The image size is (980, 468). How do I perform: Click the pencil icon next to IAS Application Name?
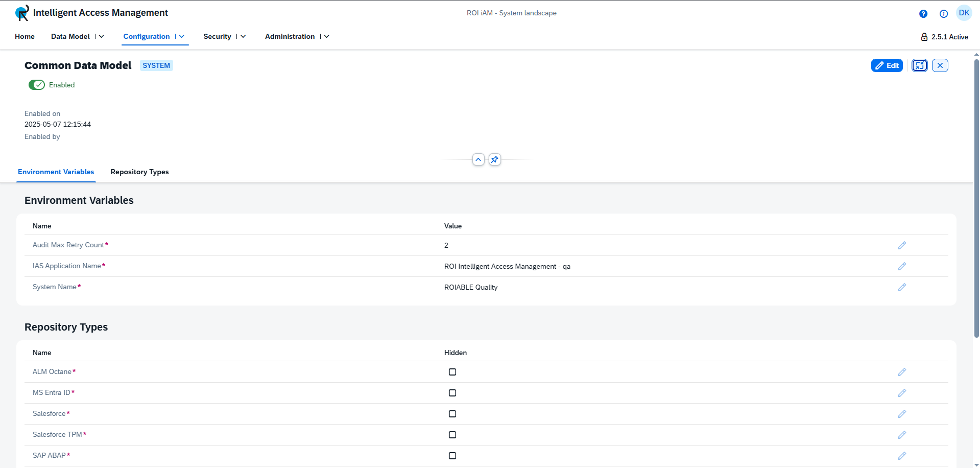(x=901, y=266)
